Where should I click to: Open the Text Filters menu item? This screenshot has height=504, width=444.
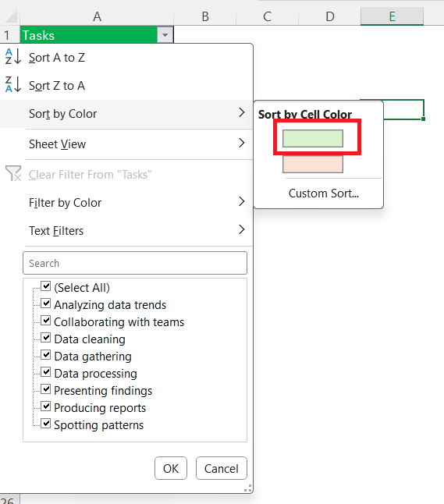coord(126,230)
